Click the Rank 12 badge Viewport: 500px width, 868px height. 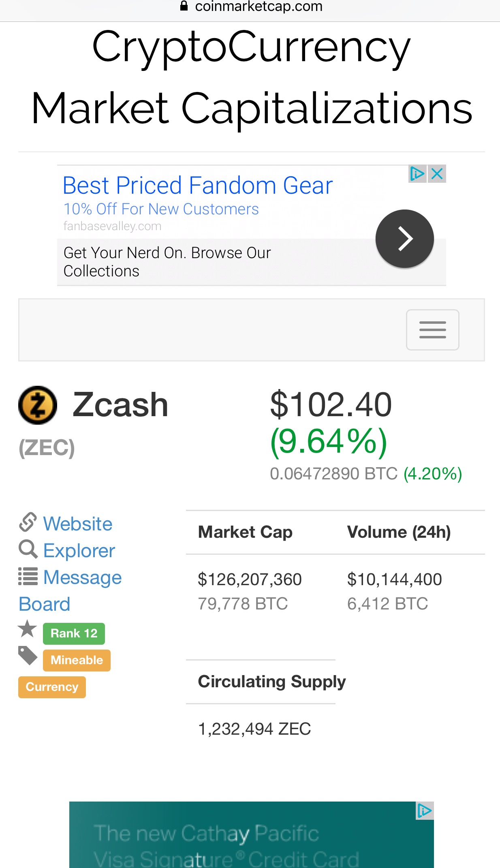[x=74, y=633]
